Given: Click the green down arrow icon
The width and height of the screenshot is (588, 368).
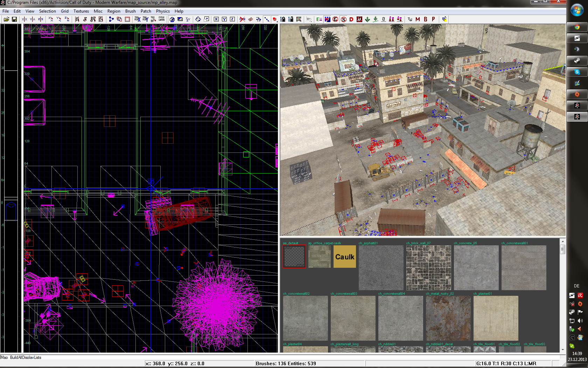Looking at the screenshot, I should point(367,19).
